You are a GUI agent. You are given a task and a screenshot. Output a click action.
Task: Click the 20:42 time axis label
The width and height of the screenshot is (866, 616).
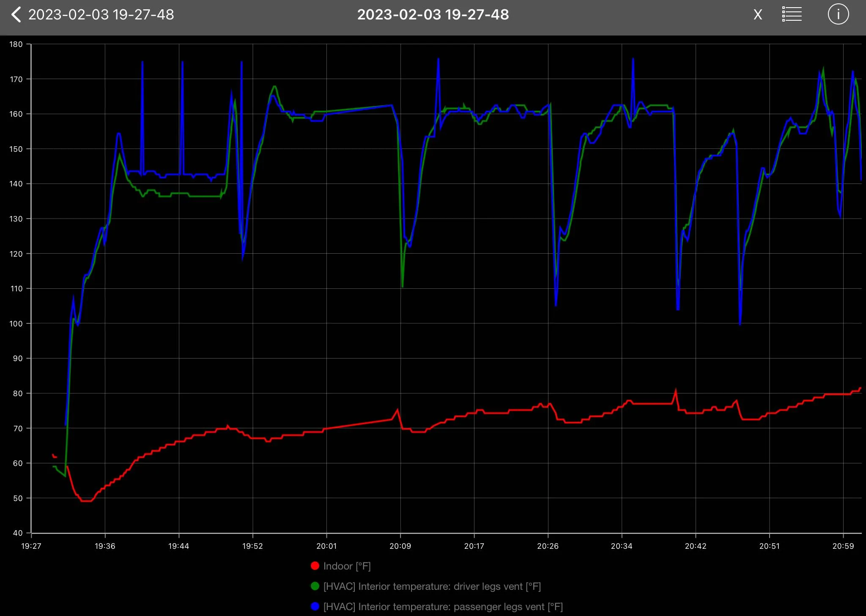(696, 546)
